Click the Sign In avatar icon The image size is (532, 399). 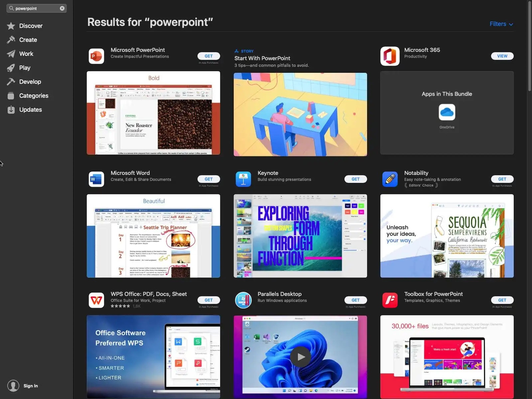(13, 386)
